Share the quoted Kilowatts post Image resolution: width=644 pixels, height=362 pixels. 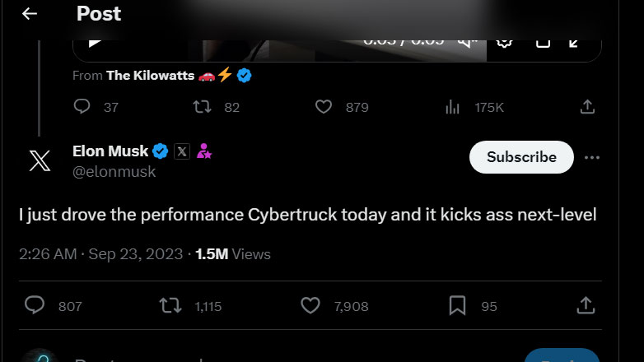(x=586, y=107)
